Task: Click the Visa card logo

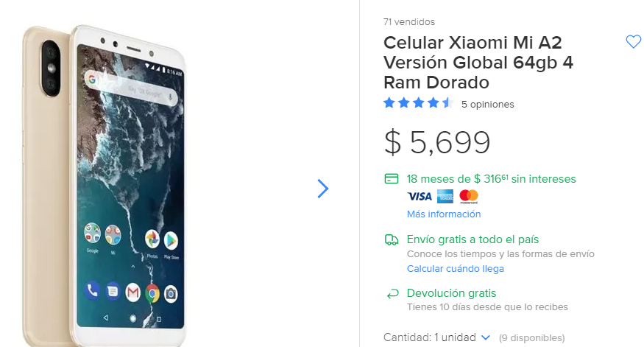Action: point(420,196)
